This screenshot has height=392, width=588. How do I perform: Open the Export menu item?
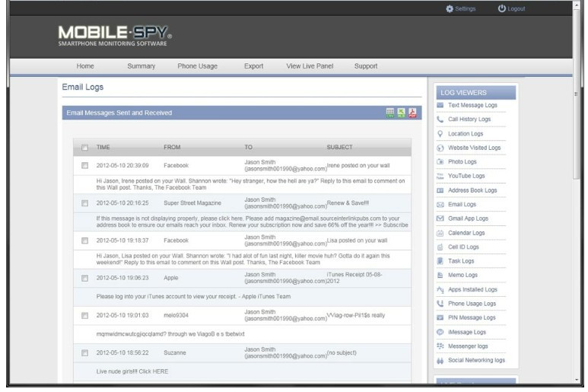pyautogui.click(x=253, y=66)
